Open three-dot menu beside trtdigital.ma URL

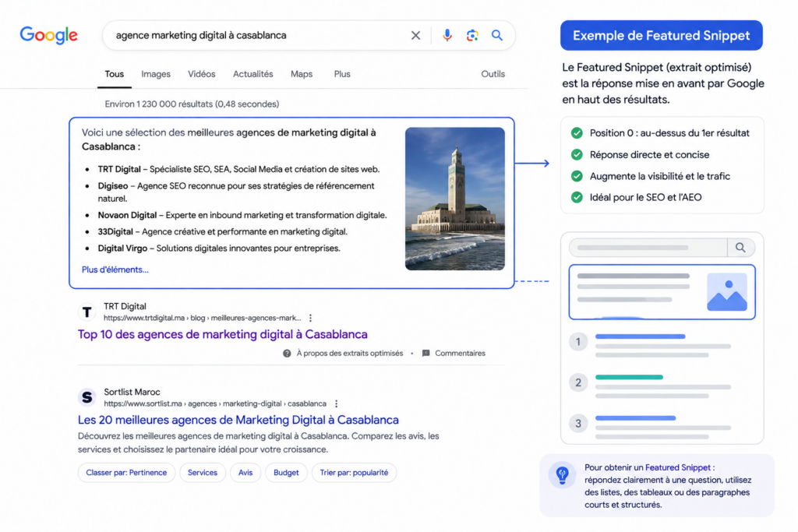point(310,318)
